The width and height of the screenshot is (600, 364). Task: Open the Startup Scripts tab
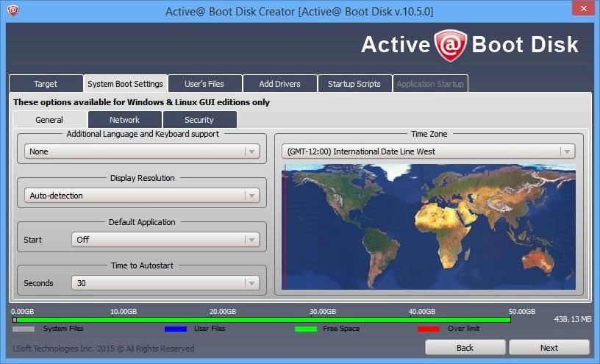(x=354, y=84)
